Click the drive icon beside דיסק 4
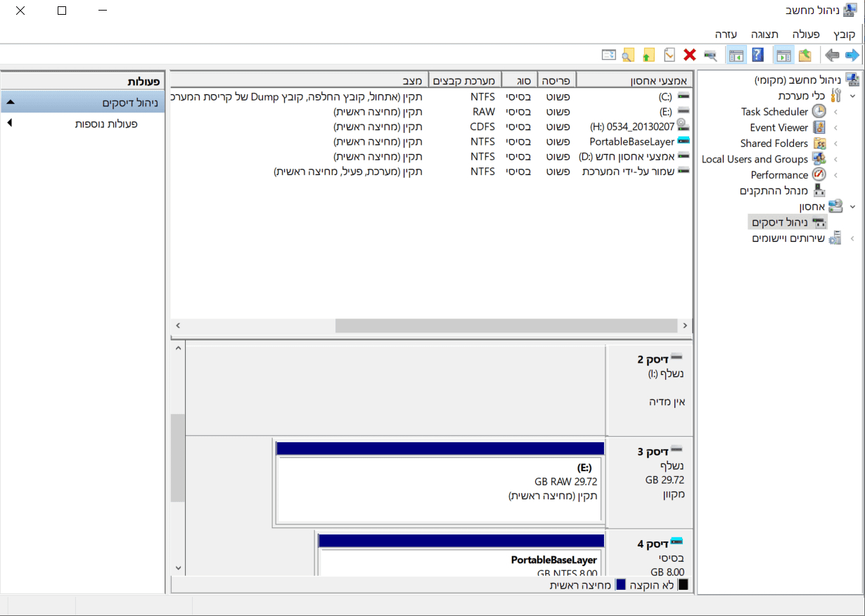Image resolution: width=865 pixels, height=616 pixels. click(677, 541)
